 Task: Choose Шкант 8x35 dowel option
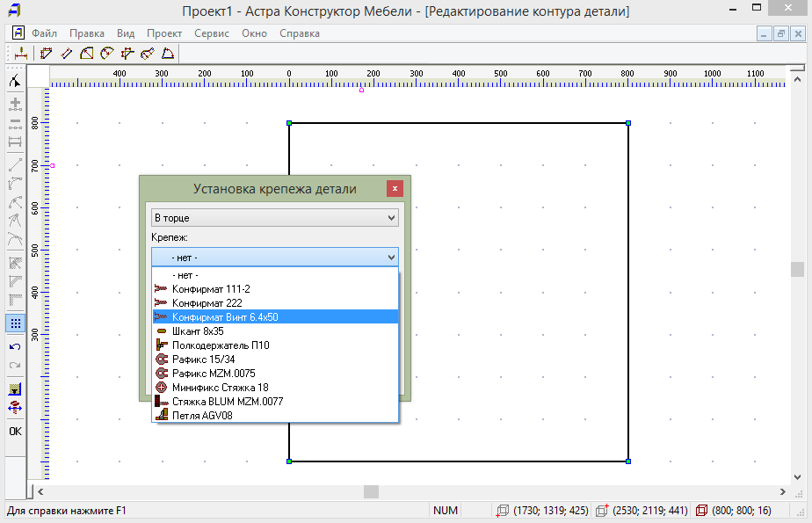coord(275,331)
